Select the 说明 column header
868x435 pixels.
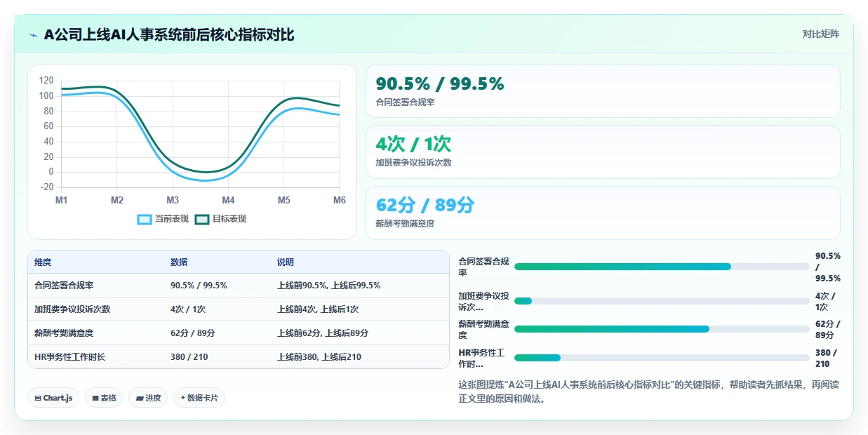(286, 262)
